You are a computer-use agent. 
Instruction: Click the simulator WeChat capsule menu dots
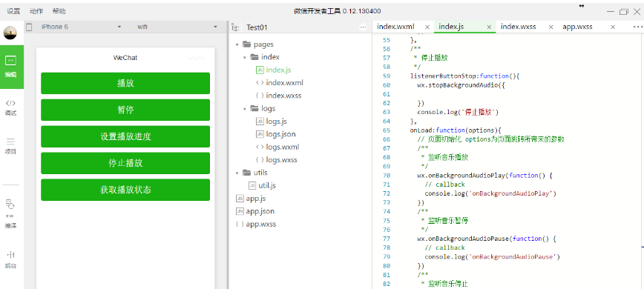point(197,58)
